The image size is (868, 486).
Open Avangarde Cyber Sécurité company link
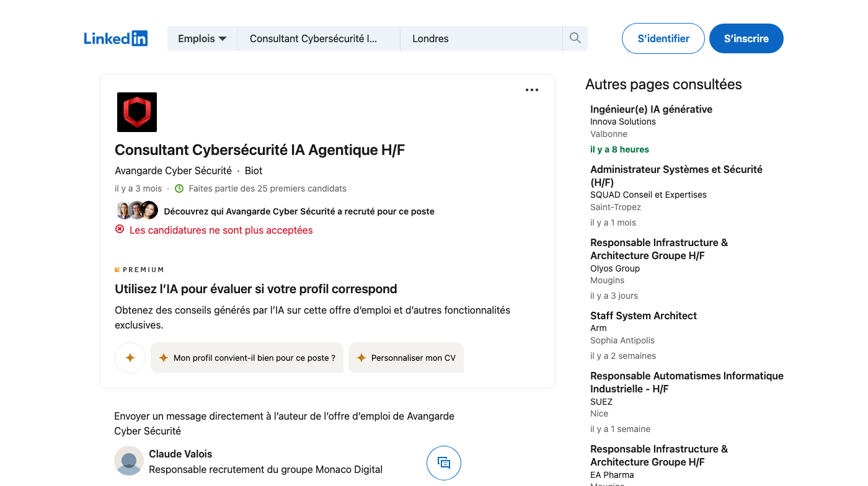point(173,170)
